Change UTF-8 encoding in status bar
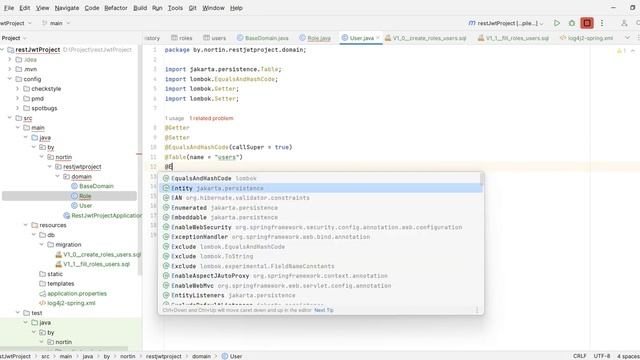 (x=602, y=356)
